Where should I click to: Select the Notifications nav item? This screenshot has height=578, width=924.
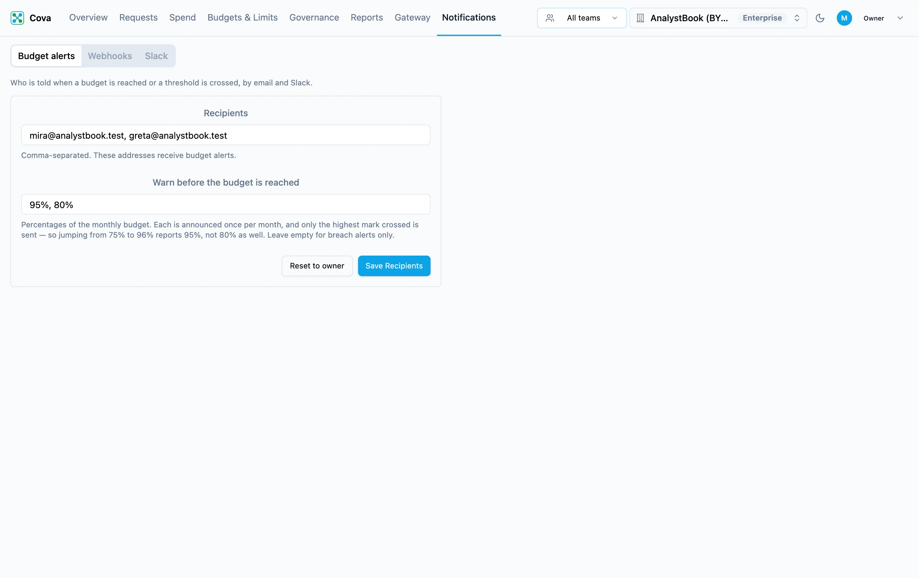(468, 18)
